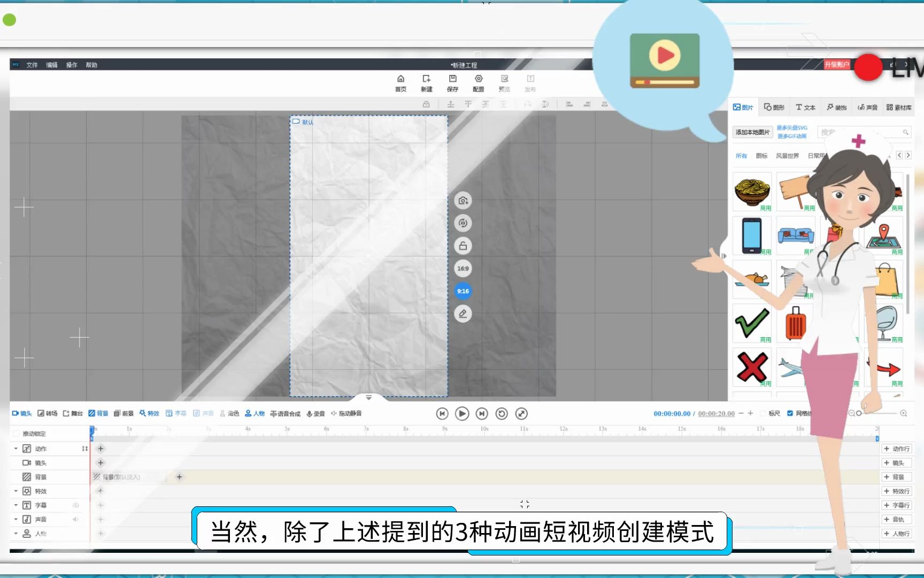Save project with 保存 icon

pyautogui.click(x=452, y=83)
